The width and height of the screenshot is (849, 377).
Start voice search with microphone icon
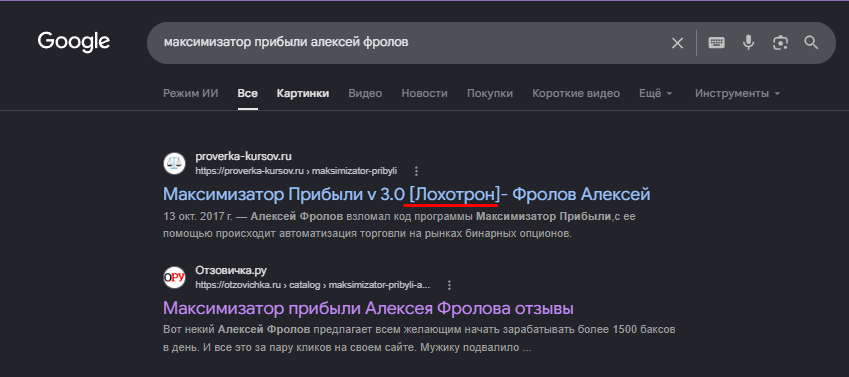(748, 43)
